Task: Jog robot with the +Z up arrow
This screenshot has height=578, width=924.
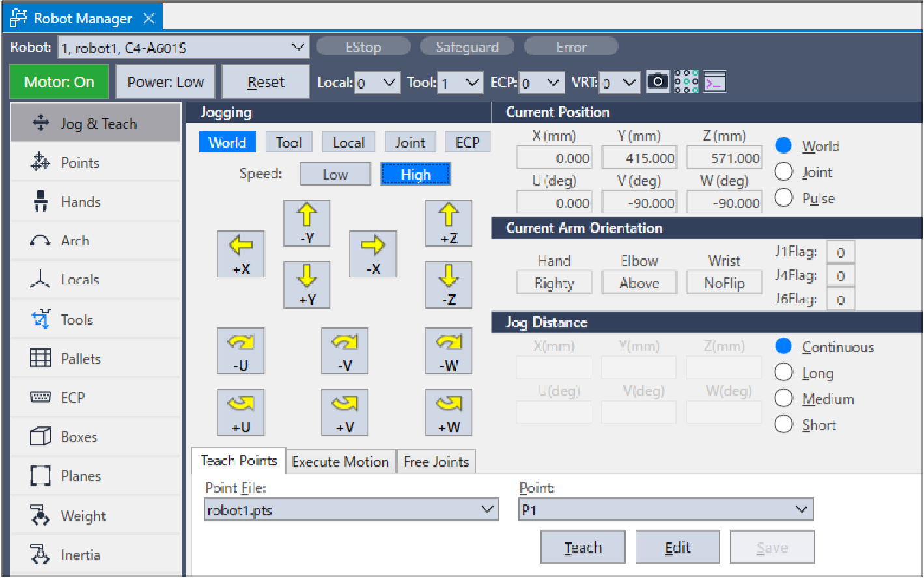Action: coord(448,223)
